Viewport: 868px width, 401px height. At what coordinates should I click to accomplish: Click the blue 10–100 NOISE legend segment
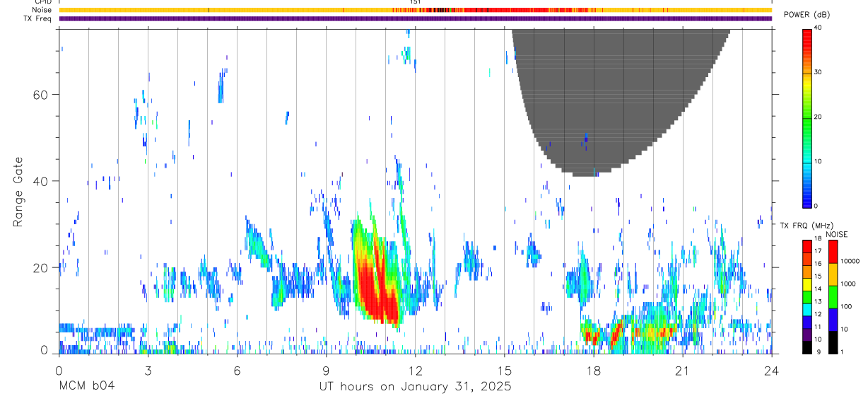(833, 320)
